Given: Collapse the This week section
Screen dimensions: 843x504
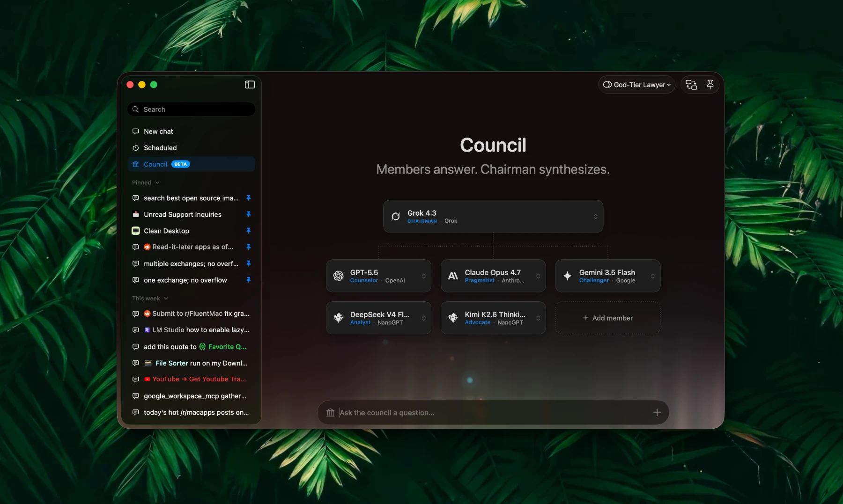Looking at the screenshot, I should (x=150, y=299).
